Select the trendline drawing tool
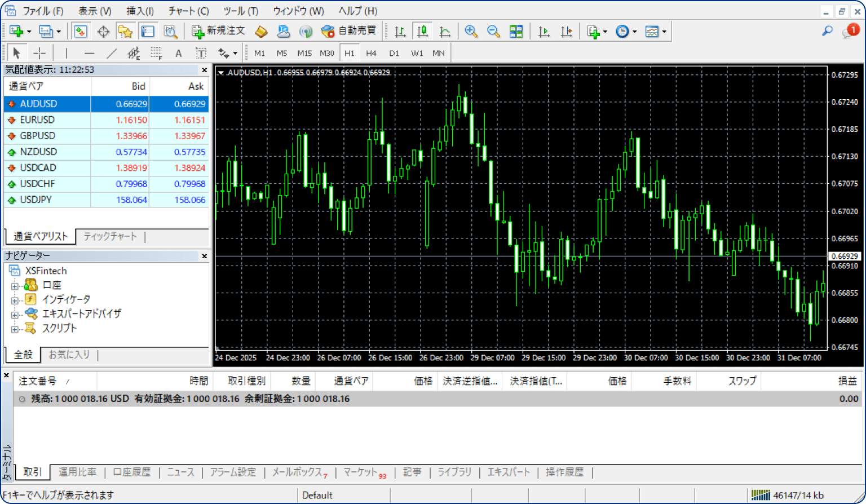The width and height of the screenshot is (866, 504). pyautogui.click(x=112, y=54)
